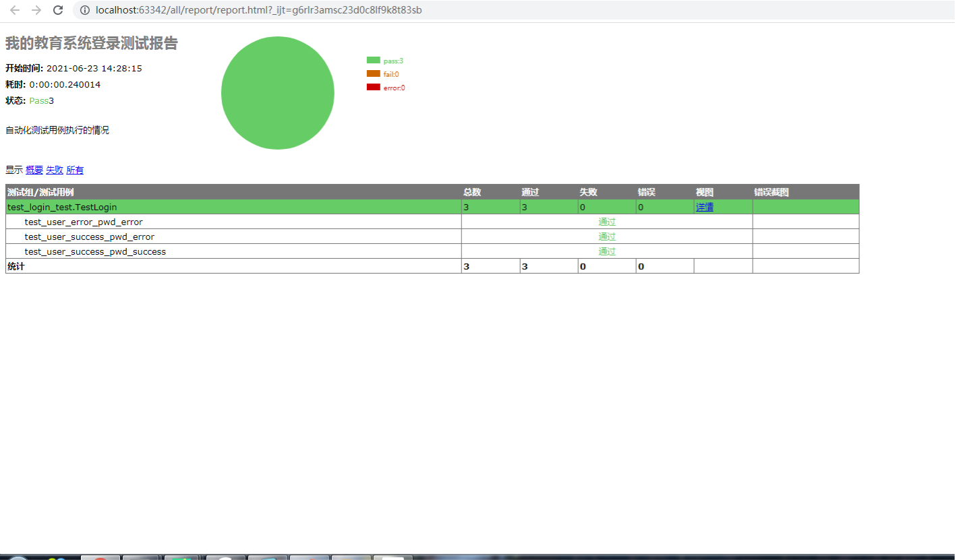
Task: Open 通过 result of test_user_success_pwd_success
Action: point(607,251)
